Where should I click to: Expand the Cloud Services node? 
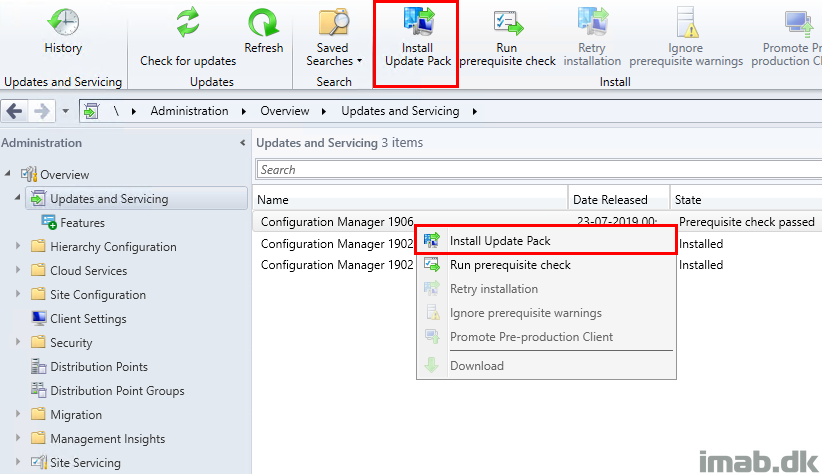(18, 270)
